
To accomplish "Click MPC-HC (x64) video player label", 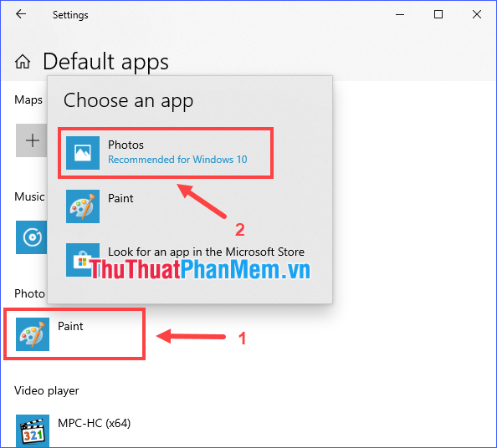I will click(x=95, y=423).
